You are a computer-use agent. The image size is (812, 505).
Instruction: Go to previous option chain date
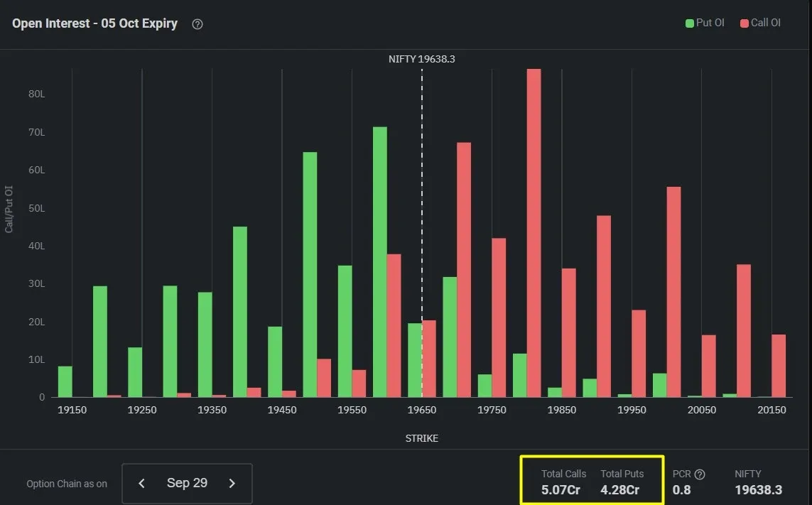point(141,483)
